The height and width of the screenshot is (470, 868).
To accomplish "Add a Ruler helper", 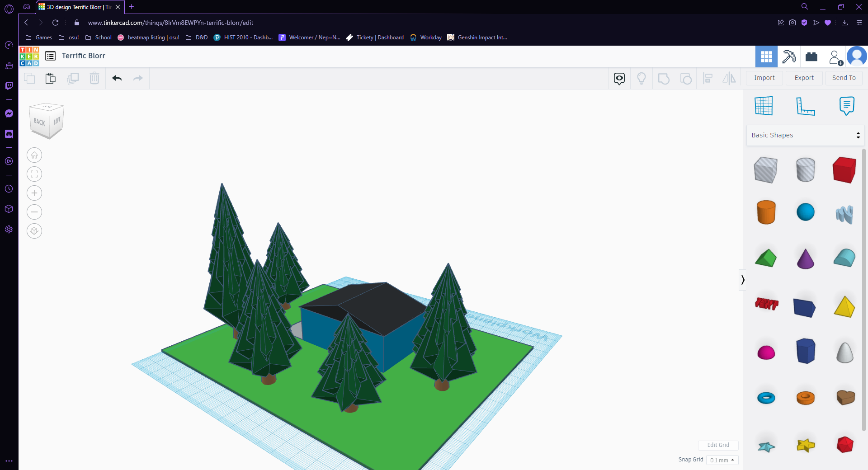I will pos(805,106).
